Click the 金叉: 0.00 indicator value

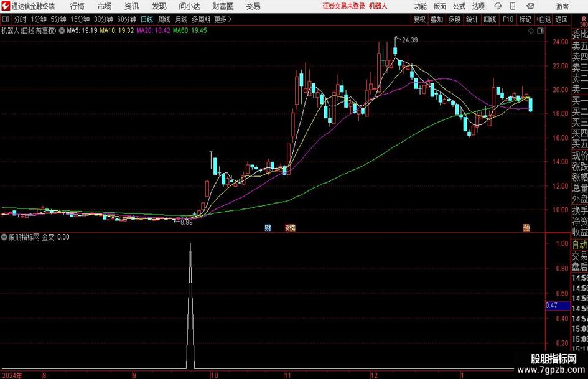click(55, 237)
